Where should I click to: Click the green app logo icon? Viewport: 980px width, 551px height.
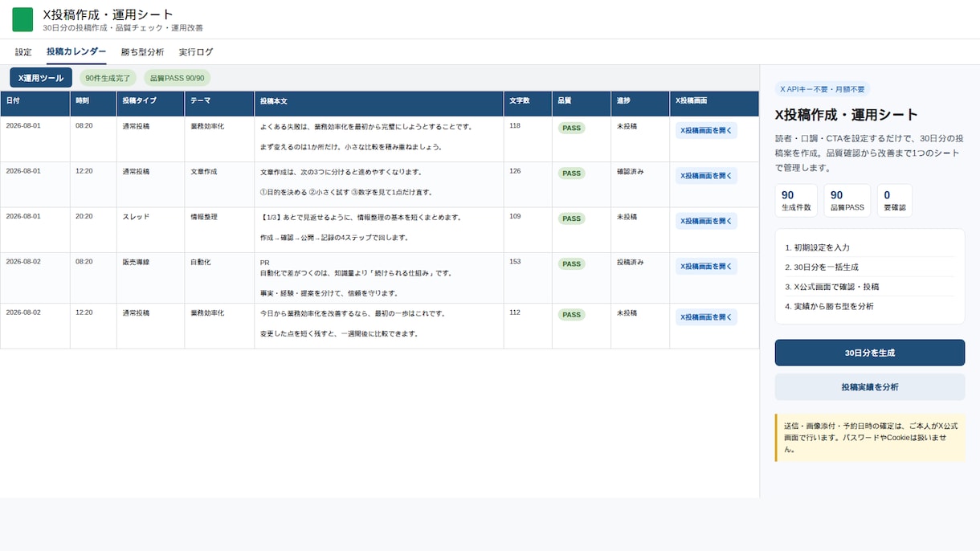22,19
